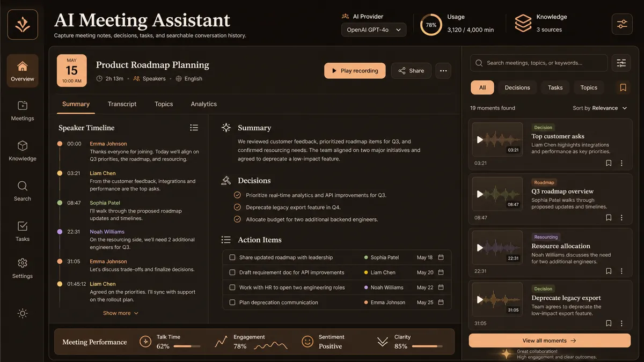Image resolution: width=644 pixels, height=362 pixels.
Task: Switch to the Transcript tab
Action: [x=122, y=104]
